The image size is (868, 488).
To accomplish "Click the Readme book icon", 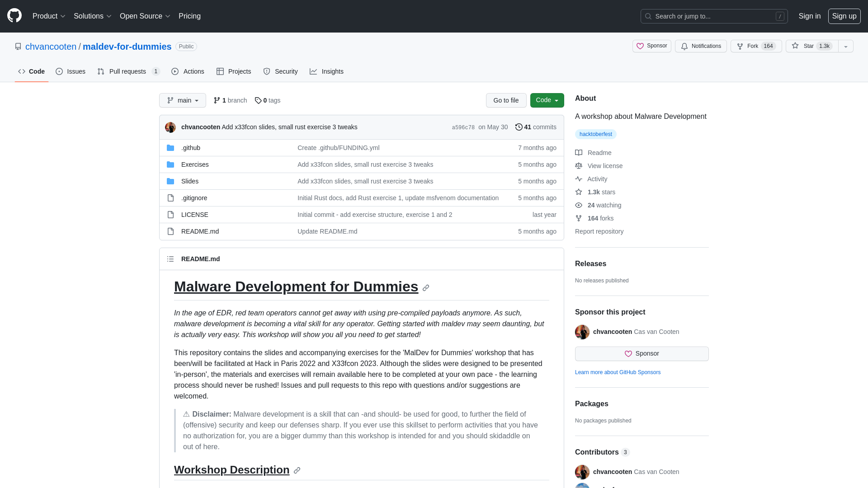I will 579,153.
